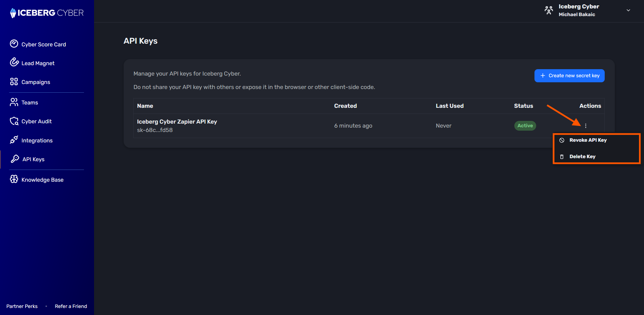The height and width of the screenshot is (315, 644).
Task: Open Cyber Score Card page
Action: point(44,44)
